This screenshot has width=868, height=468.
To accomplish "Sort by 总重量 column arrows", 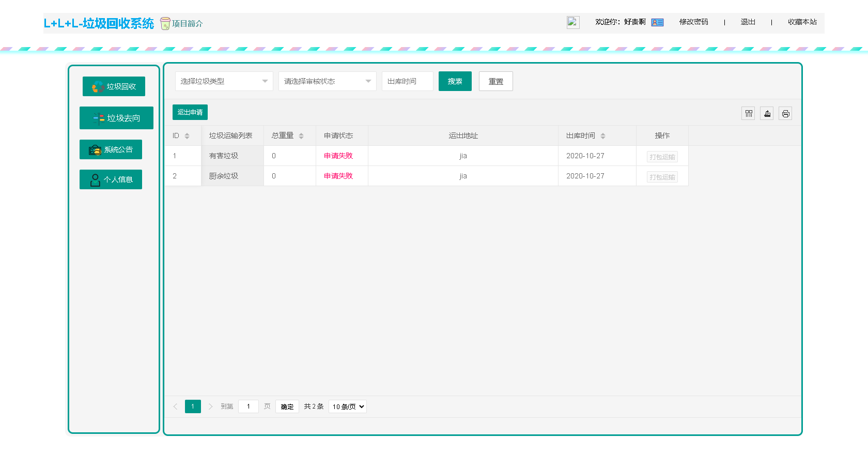I will click(301, 136).
